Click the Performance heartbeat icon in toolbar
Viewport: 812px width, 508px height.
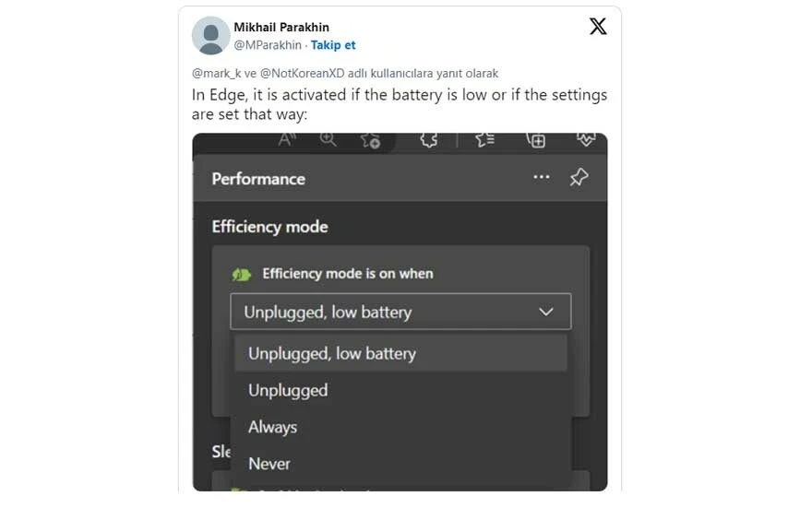coord(587,139)
